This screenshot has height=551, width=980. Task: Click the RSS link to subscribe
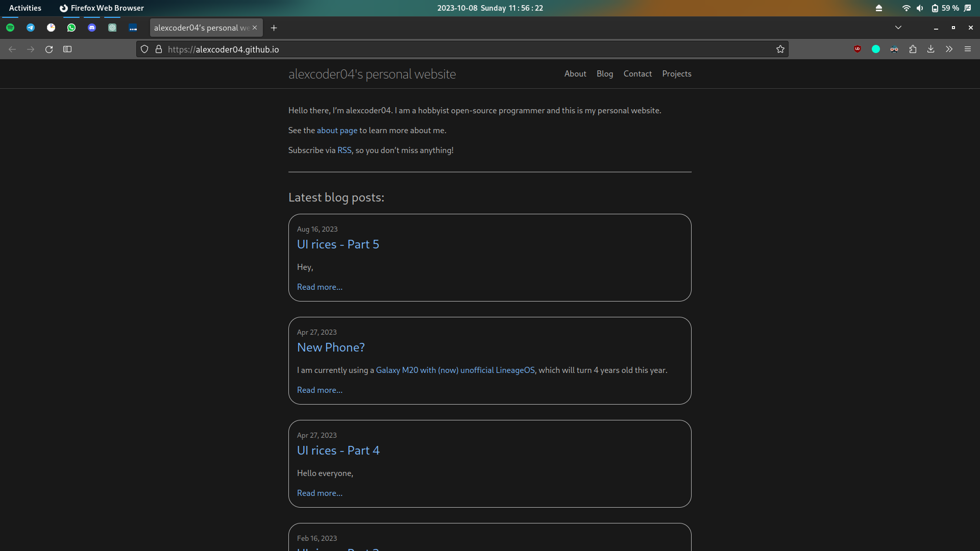tap(344, 149)
